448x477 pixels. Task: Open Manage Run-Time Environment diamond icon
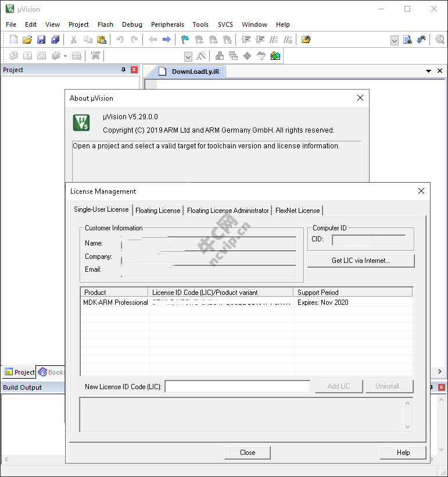(x=248, y=56)
